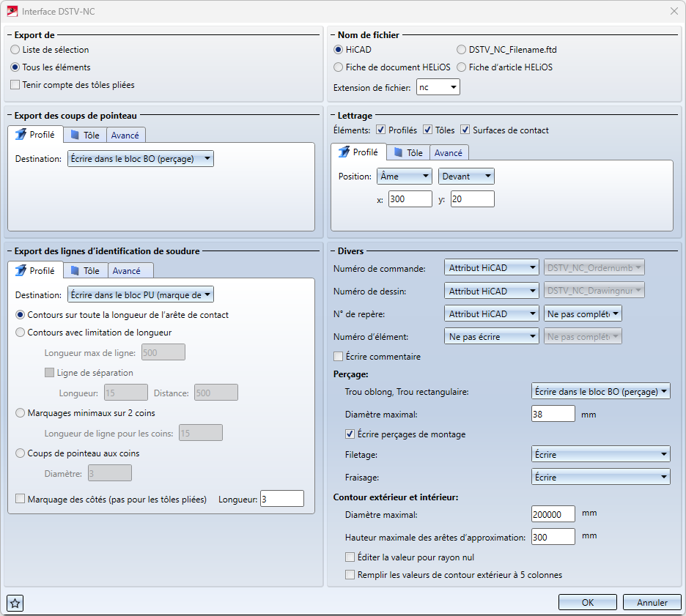Image resolution: width=686 pixels, height=616 pixels.
Task: Expand the Extension de fichier dropdown
Action: [438, 88]
